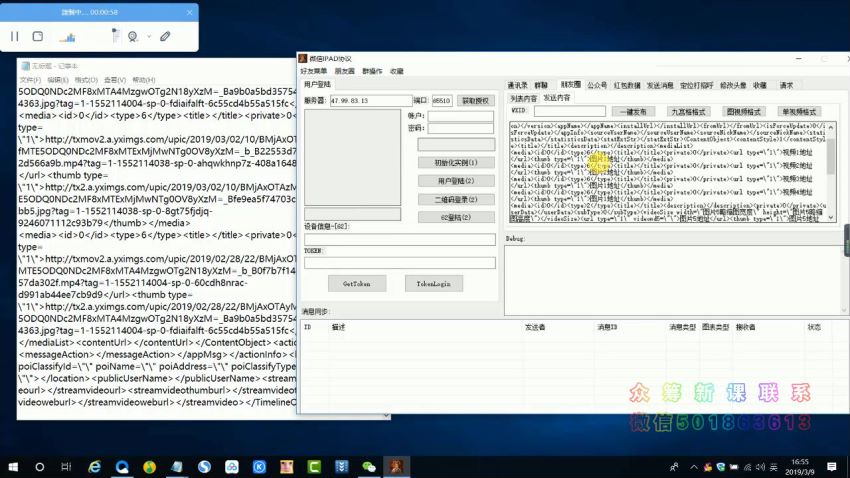Open the 群操作 menu
Image resolution: width=850 pixels, height=478 pixels.
(x=372, y=71)
